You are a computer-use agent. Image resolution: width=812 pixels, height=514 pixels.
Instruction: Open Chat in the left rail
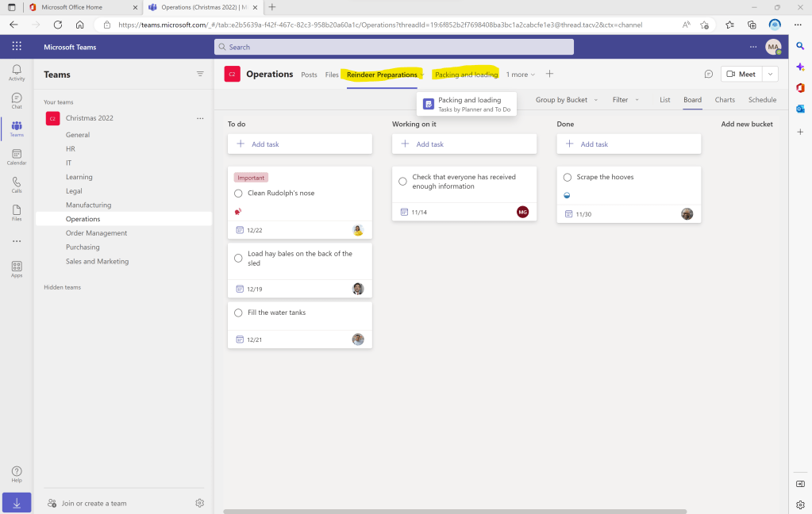click(17, 100)
